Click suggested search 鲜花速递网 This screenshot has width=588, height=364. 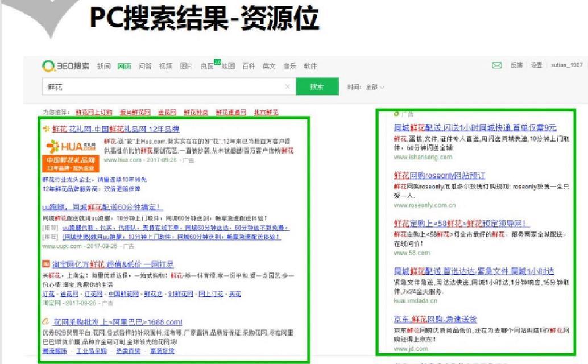click(x=231, y=112)
